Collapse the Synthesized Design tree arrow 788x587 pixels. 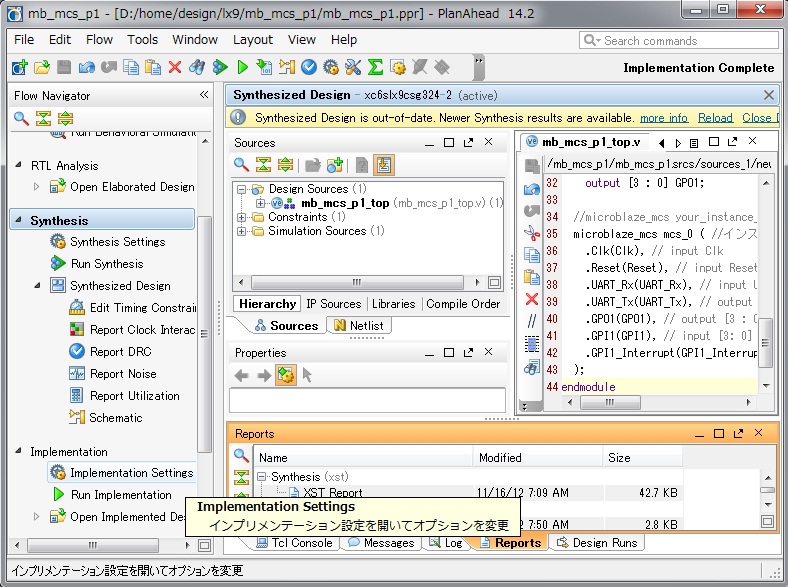(38, 285)
